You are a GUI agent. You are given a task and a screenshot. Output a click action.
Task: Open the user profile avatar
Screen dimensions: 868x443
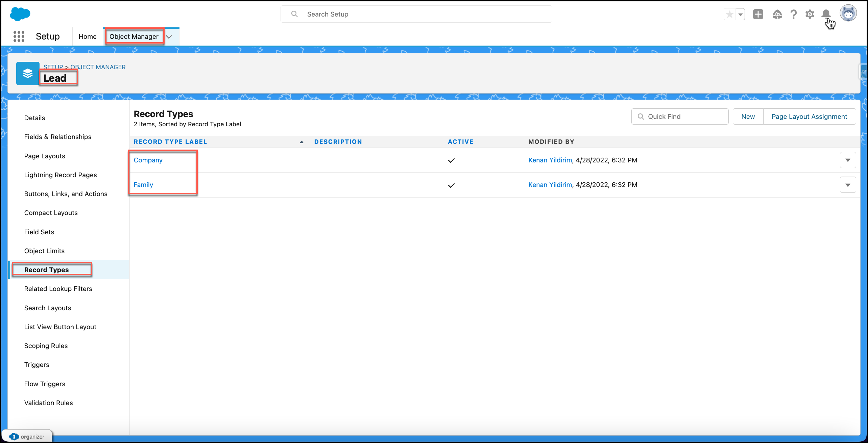tap(848, 14)
